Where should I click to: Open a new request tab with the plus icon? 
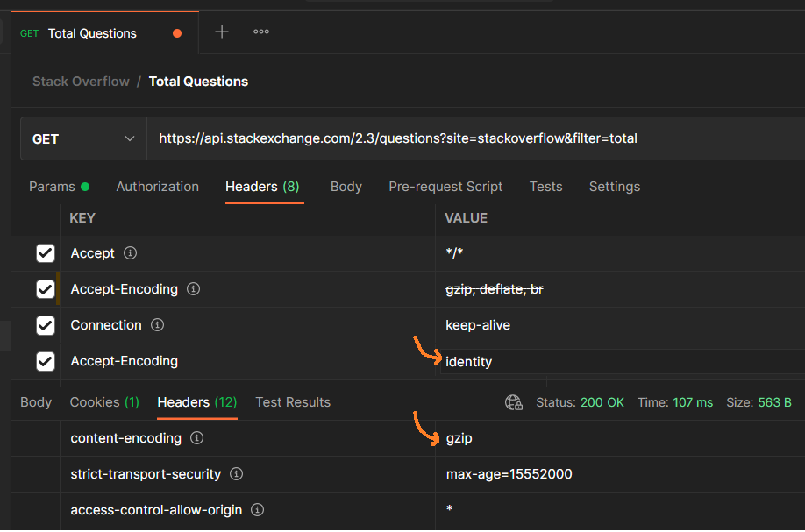(x=221, y=32)
